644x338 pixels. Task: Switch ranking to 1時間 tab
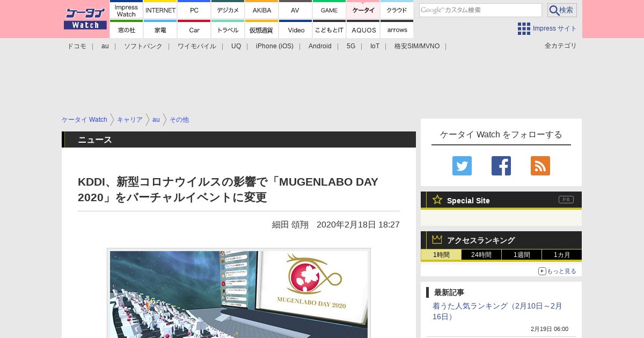coord(441,255)
